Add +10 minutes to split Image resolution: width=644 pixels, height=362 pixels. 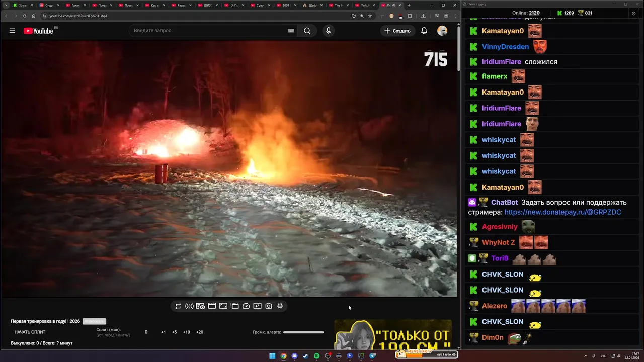(186, 332)
